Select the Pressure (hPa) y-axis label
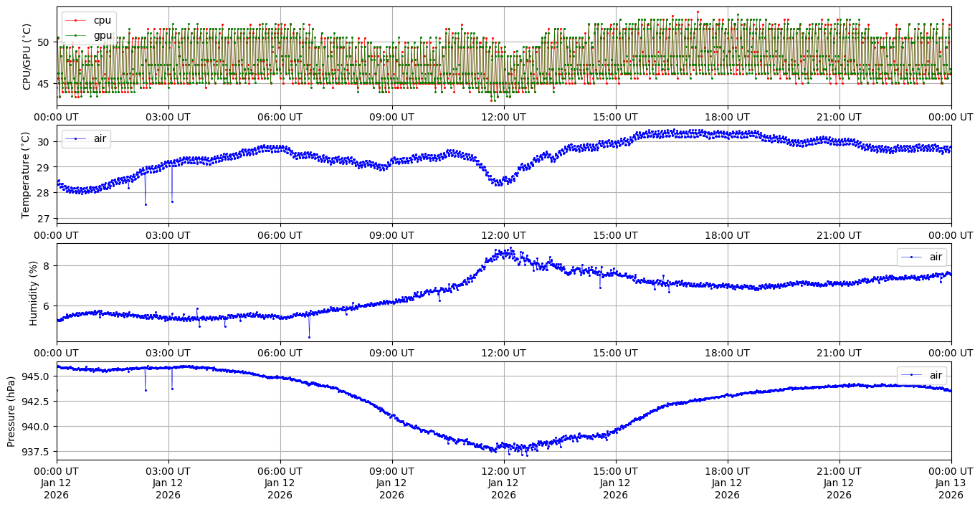This screenshot has width=980, height=507. point(11,411)
